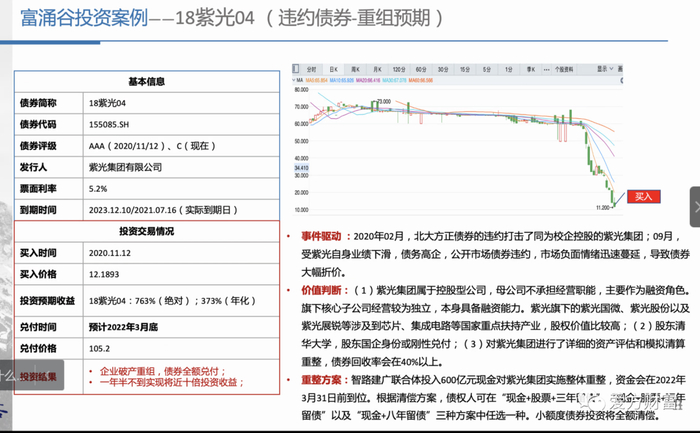Image resolution: width=700 pixels, height=433 pixels.
Task: Click the MA20 indicator value
Action: 368,80
